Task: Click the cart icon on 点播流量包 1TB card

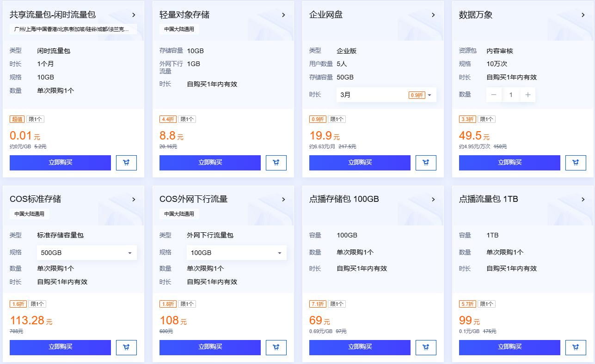Action: click(576, 347)
